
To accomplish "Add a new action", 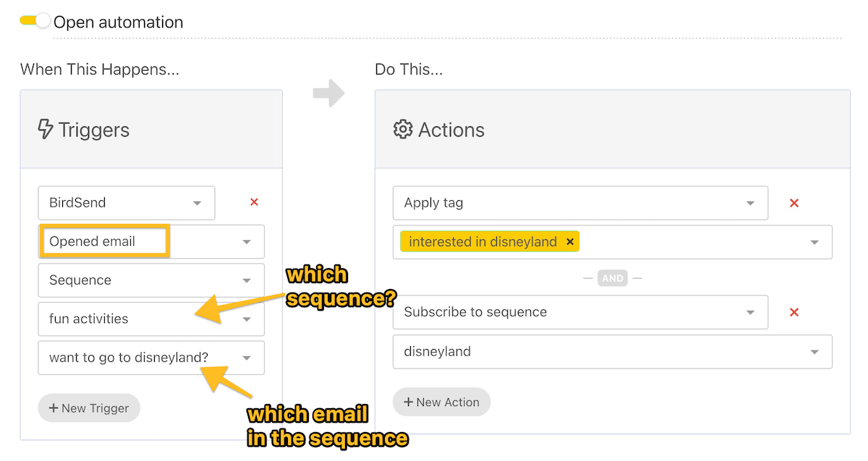I will 441,402.
